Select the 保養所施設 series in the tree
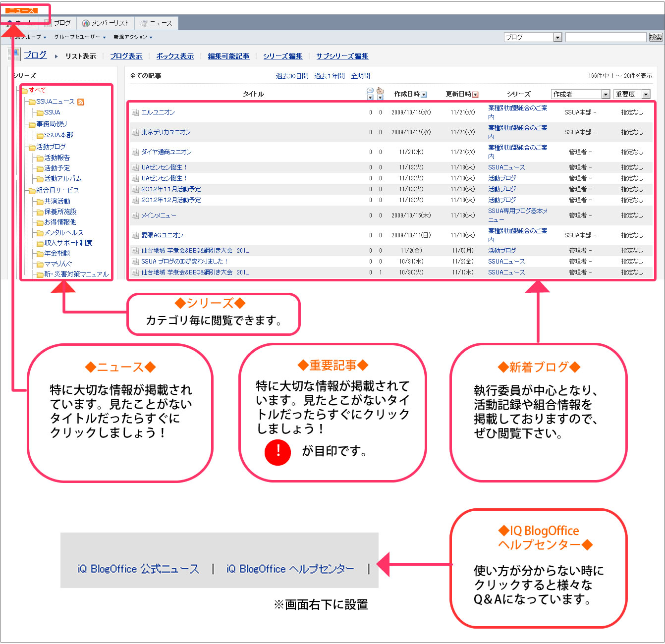The height and width of the screenshot is (644, 665). click(x=60, y=212)
